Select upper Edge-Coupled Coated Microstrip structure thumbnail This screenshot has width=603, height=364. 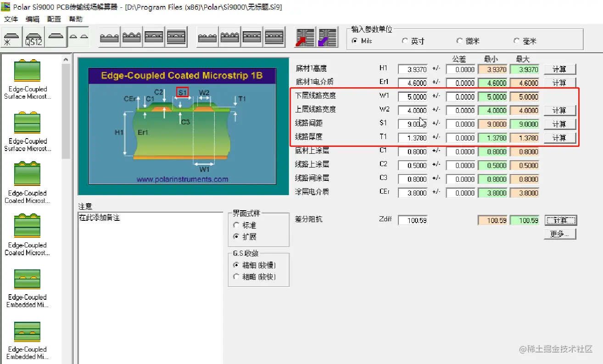(28, 183)
